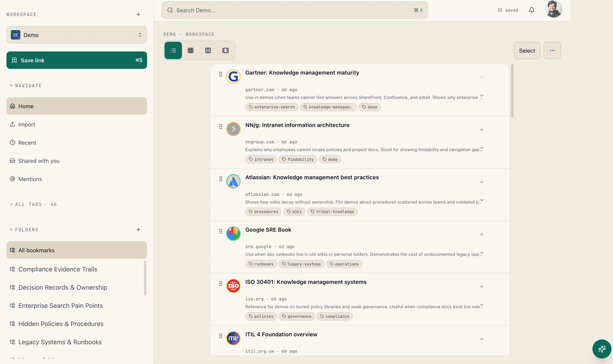The height and width of the screenshot is (364, 613).
Task: Collapse the Folders section
Action: coord(24,230)
